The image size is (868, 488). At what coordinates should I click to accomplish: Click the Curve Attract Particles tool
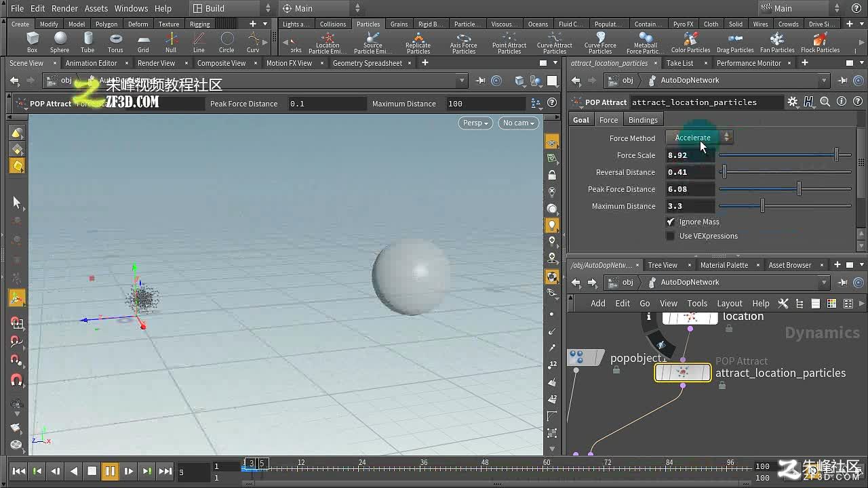pyautogui.click(x=555, y=43)
